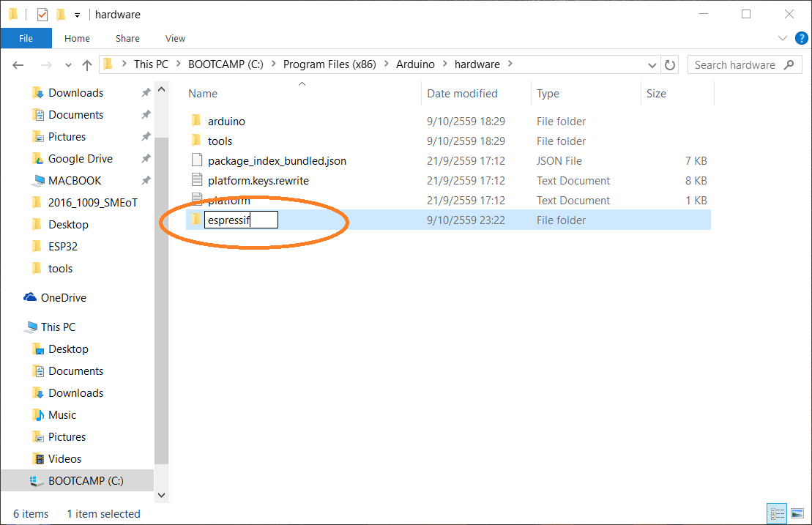Open pinned Documents in Quick access
Viewport: 812px width, 525px height.
pyautogui.click(x=75, y=115)
